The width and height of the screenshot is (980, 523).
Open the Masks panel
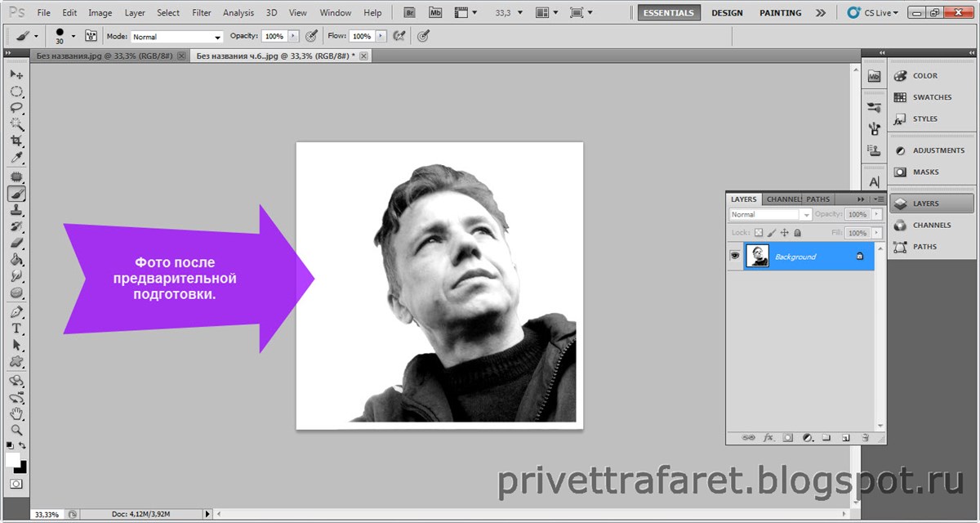pos(931,172)
